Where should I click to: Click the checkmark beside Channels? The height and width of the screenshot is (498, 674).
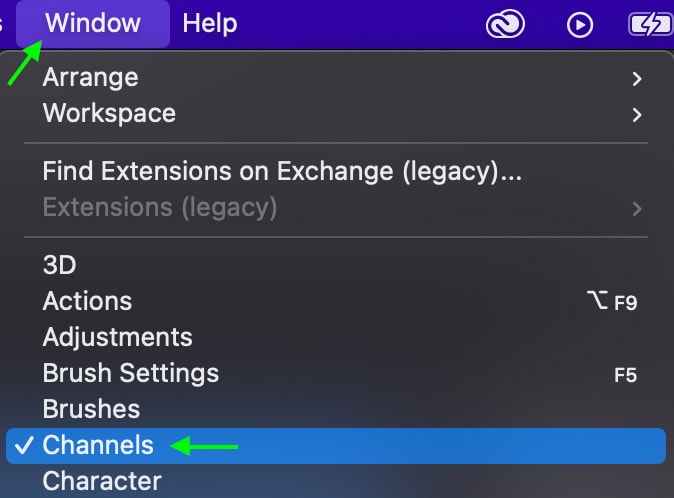pyautogui.click(x=24, y=446)
